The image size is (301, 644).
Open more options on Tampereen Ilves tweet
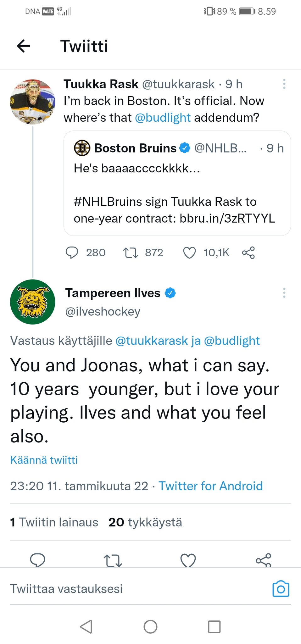[284, 293]
